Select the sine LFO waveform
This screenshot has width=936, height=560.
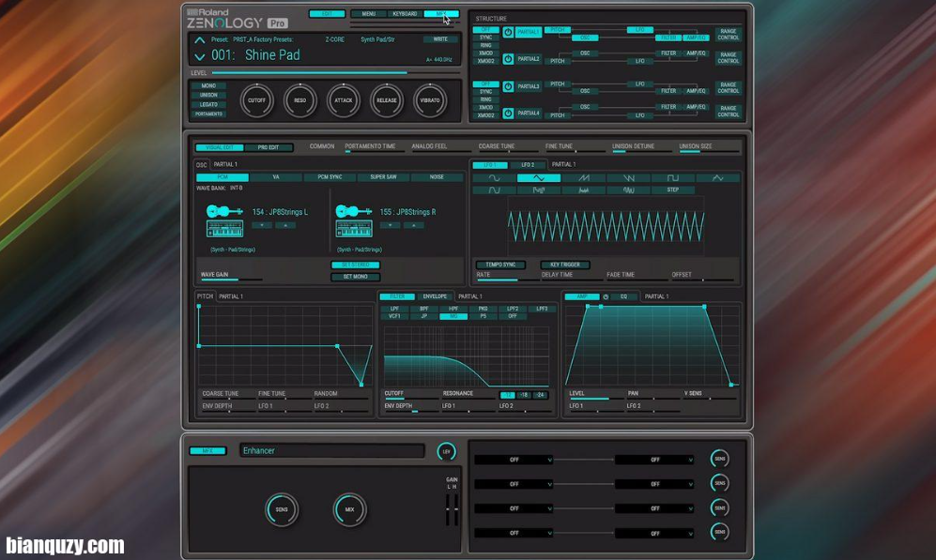point(494,177)
